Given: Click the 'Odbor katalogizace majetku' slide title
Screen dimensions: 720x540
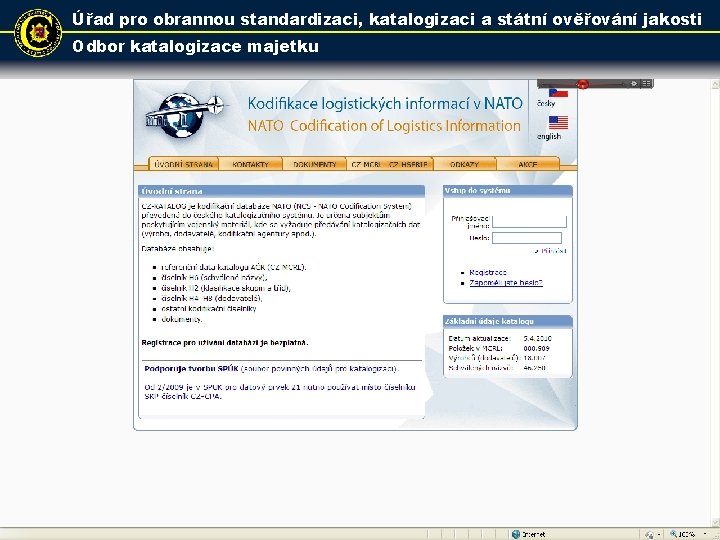Looking at the screenshot, I should pos(196,46).
